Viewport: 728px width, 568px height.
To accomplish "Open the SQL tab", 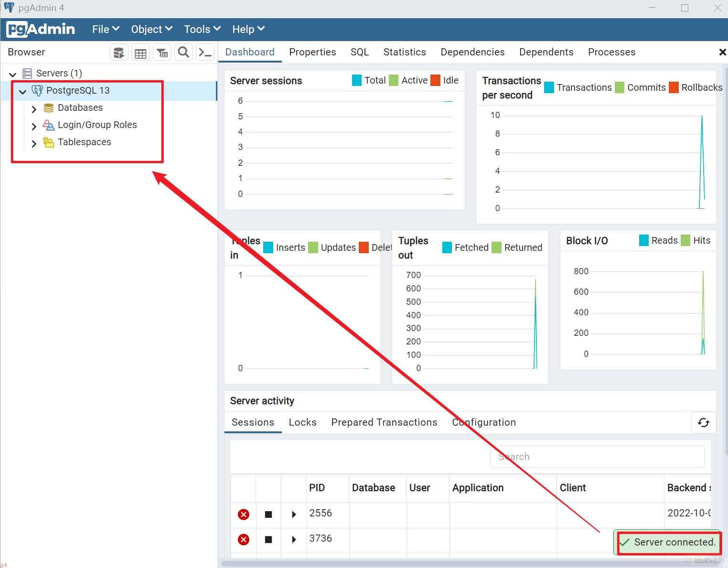I will (x=360, y=52).
